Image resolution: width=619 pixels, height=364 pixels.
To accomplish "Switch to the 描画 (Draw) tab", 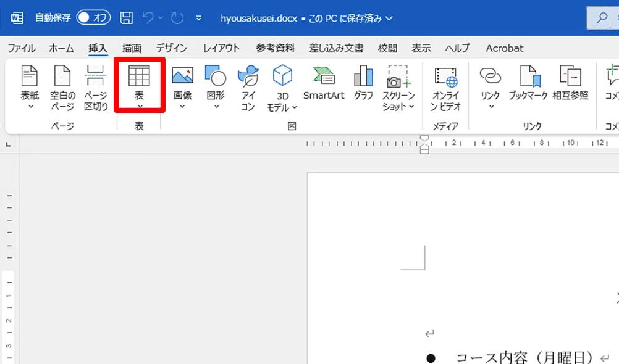I will point(132,48).
